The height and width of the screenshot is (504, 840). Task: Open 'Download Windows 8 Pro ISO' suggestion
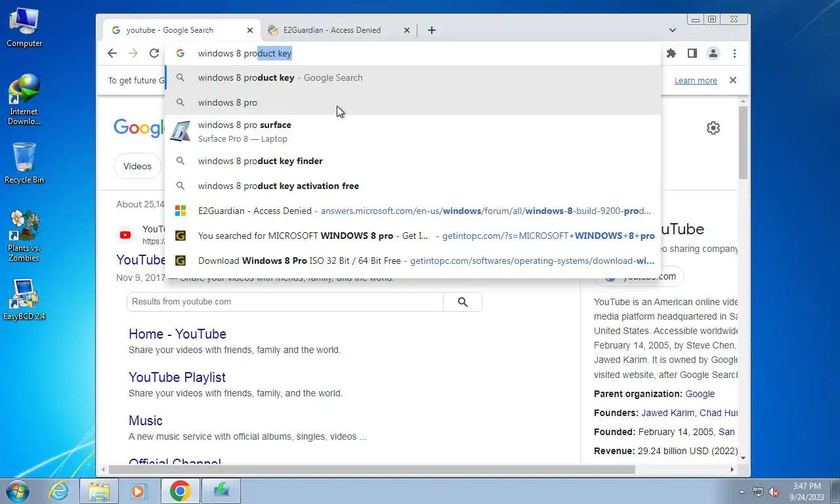click(x=413, y=261)
